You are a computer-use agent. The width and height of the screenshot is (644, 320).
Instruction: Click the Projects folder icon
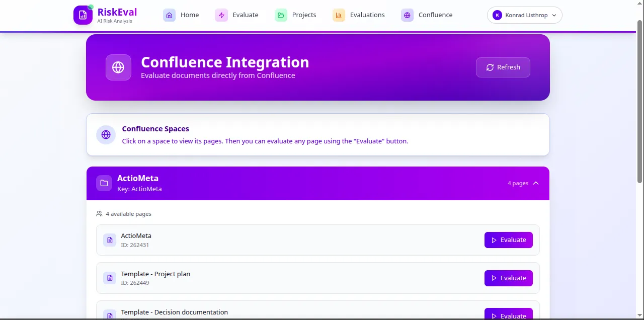[x=281, y=15]
